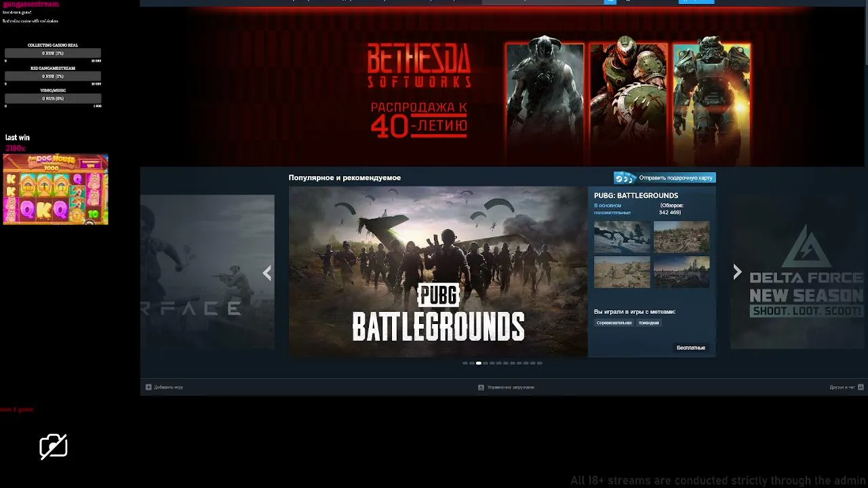Click the Распродажа к 40-летию sale text

click(419, 120)
